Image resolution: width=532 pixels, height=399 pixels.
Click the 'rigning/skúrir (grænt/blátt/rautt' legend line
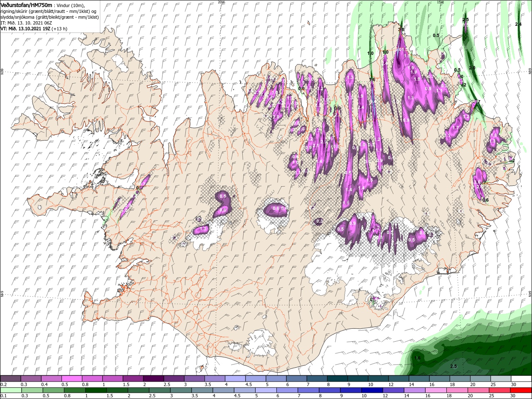pos(49,11)
